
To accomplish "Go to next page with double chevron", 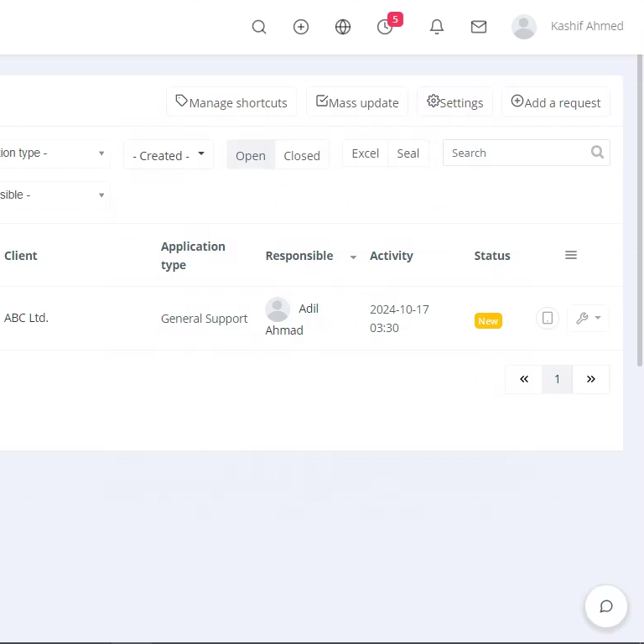I will [x=591, y=379].
